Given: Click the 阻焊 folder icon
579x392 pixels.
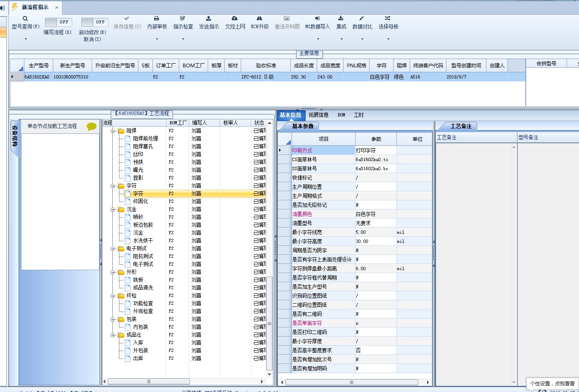Looking at the screenshot, I should [121, 131].
